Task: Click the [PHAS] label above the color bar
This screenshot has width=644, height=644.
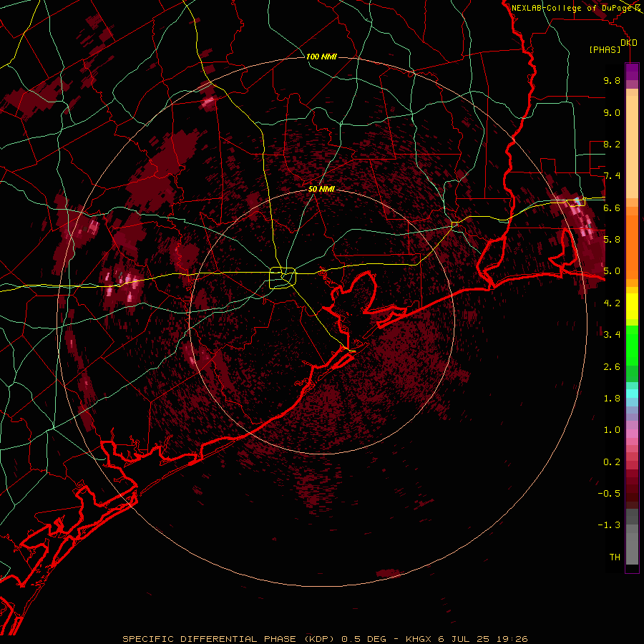Action: (x=605, y=49)
